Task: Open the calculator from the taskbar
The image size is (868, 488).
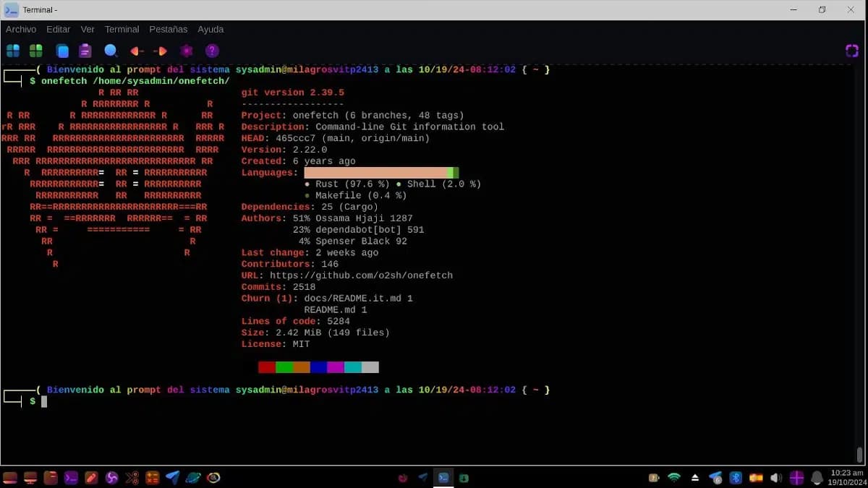Action: (153, 478)
